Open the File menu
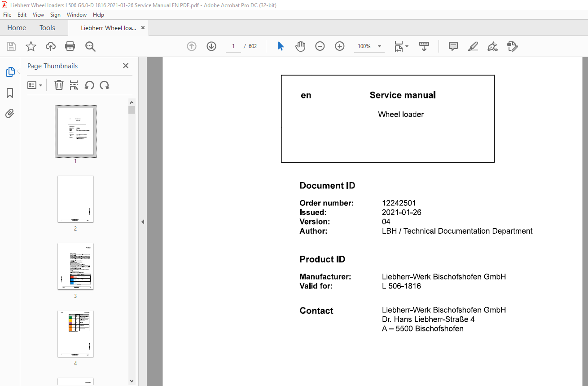588x386 pixels. pos(7,15)
